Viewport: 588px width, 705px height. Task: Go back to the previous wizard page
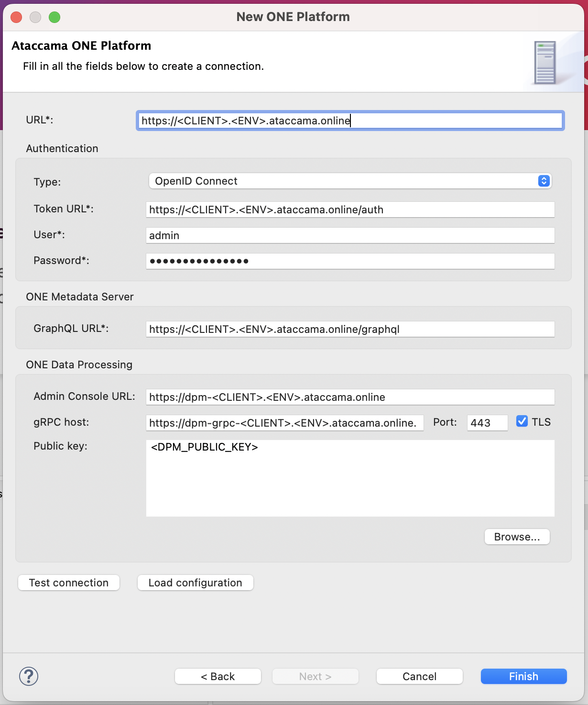coord(218,676)
